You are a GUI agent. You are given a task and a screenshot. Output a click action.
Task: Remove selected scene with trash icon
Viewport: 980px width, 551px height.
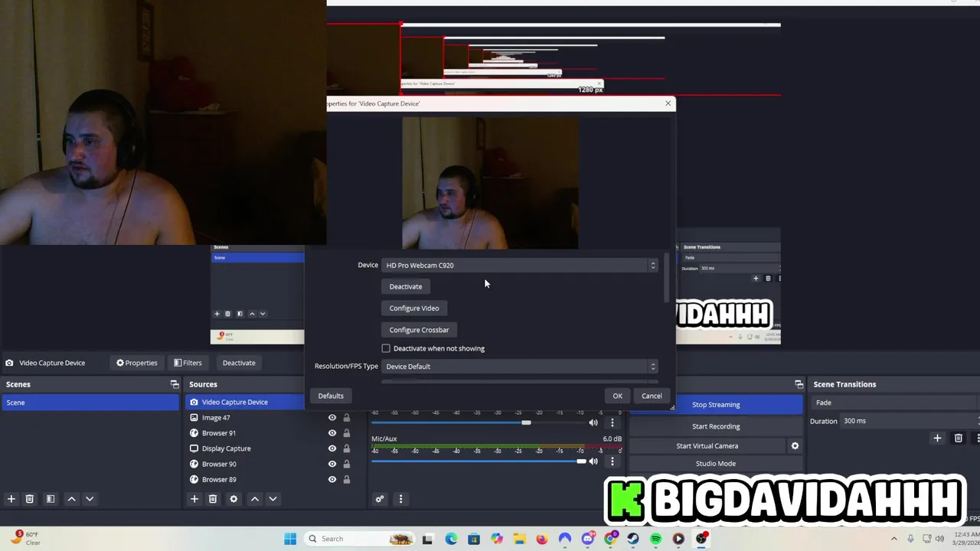(x=30, y=499)
